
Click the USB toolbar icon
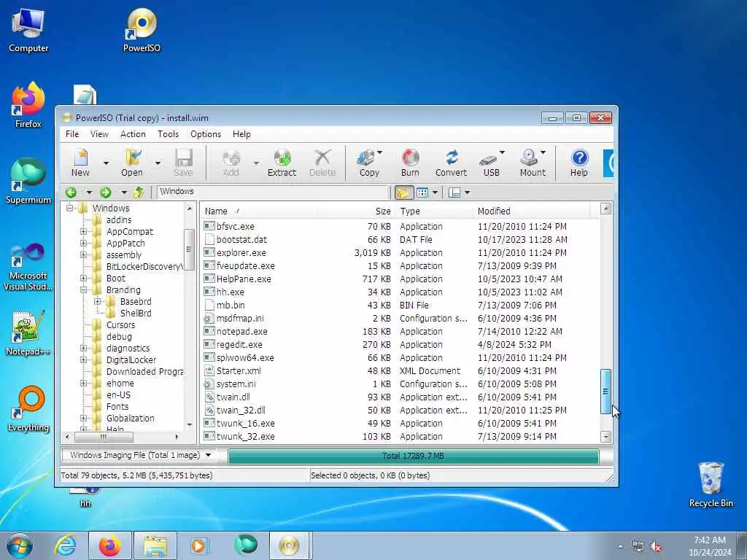point(491,163)
